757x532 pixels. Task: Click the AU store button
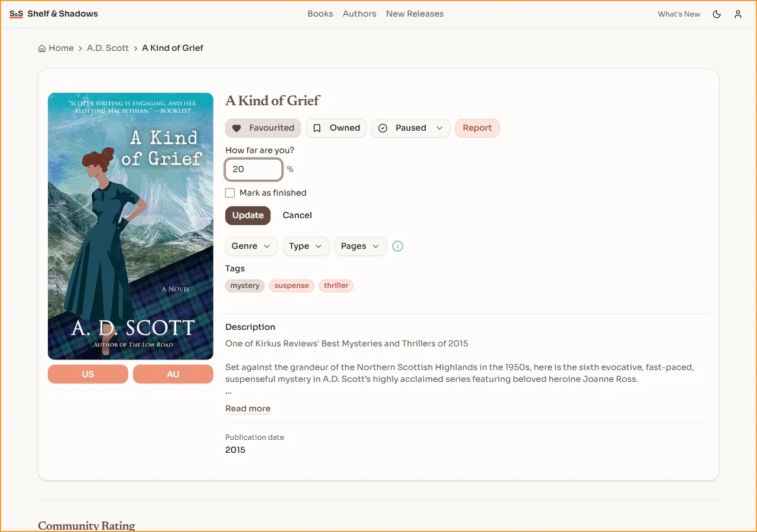(x=173, y=374)
